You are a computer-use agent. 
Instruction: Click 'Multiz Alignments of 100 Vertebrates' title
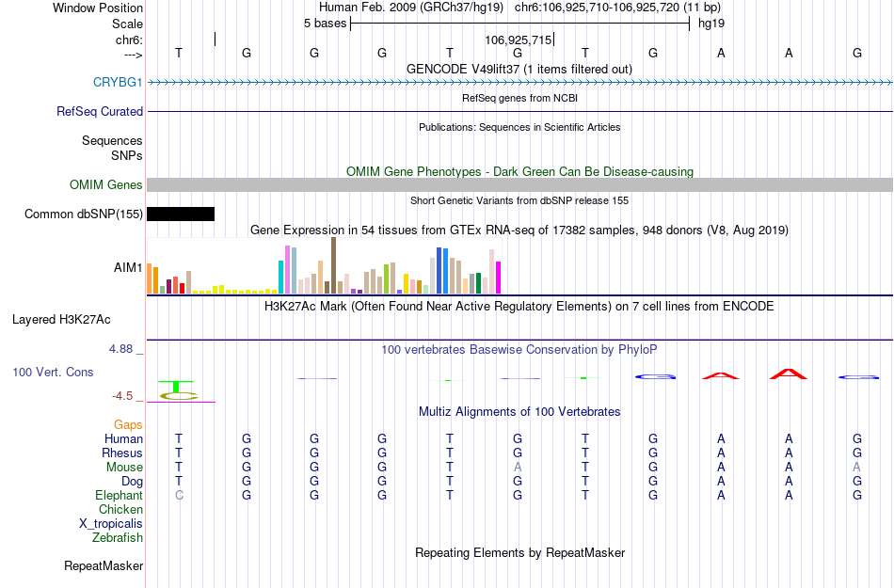[x=519, y=412]
